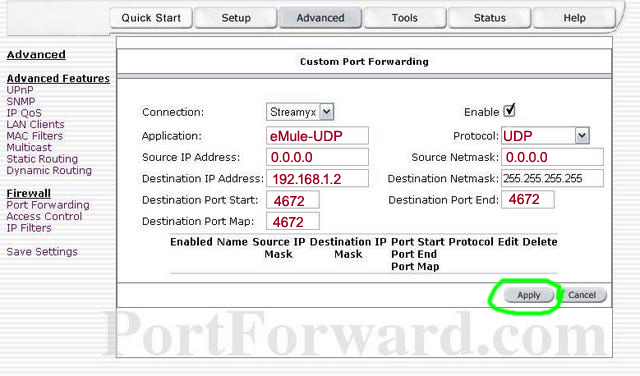Click the Apply button
Image resolution: width=640 pixels, height=376 pixels.
[x=529, y=295]
